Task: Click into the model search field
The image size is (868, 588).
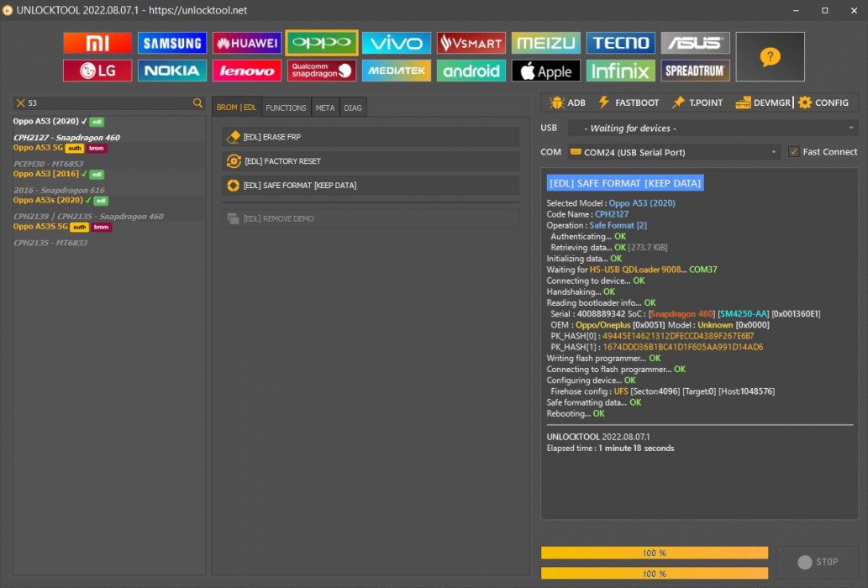Action: [x=109, y=102]
